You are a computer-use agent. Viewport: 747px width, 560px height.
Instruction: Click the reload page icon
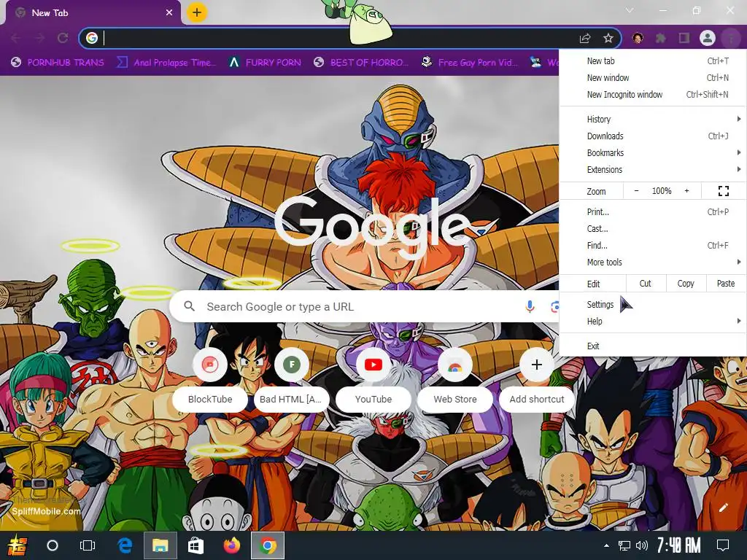click(x=63, y=38)
